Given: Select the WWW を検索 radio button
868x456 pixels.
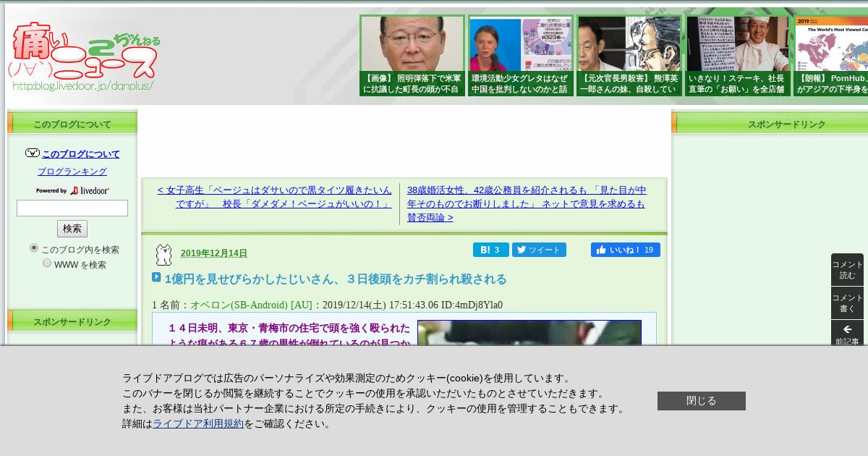Looking at the screenshot, I should tap(47, 263).
